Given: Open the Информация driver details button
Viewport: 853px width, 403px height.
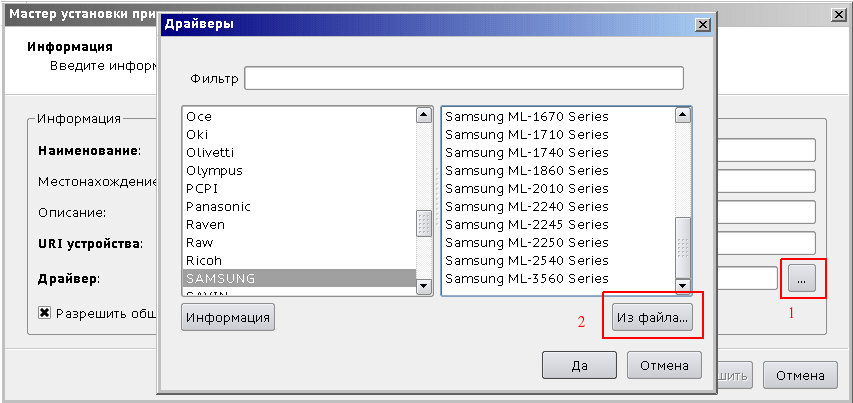Looking at the screenshot, I should (228, 317).
